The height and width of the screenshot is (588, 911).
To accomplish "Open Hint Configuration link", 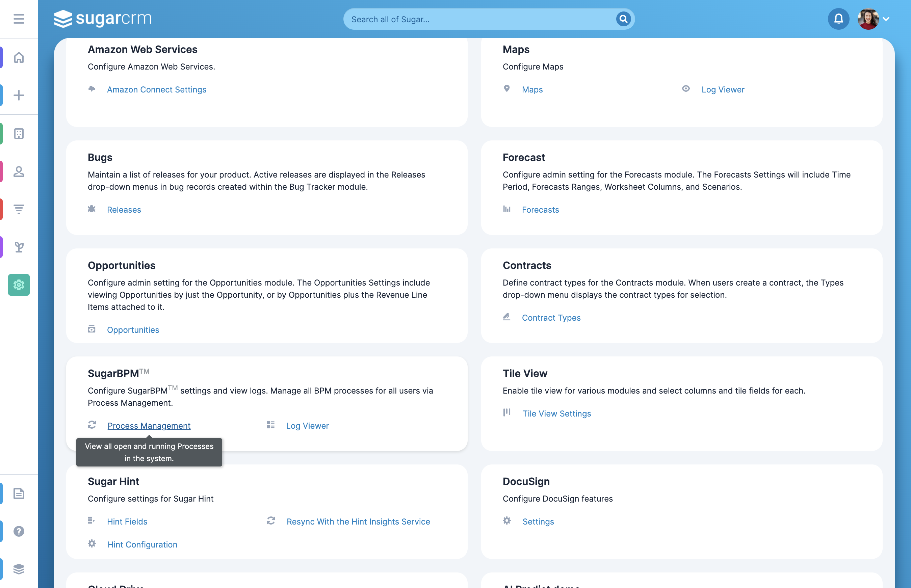I will (142, 544).
